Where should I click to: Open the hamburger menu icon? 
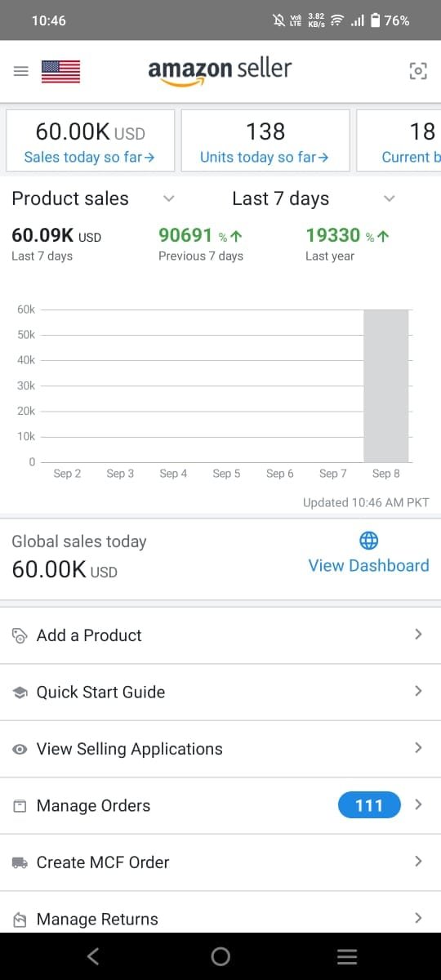click(x=21, y=72)
